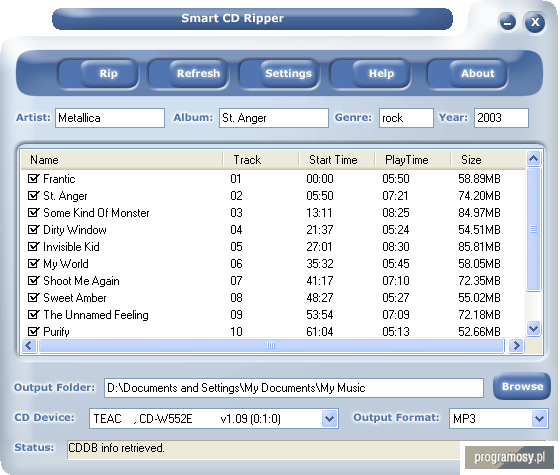The width and height of the screenshot is (560, 475).
Task: Open the CD Device dropdown arrow
Action: (x=329, y=419)
